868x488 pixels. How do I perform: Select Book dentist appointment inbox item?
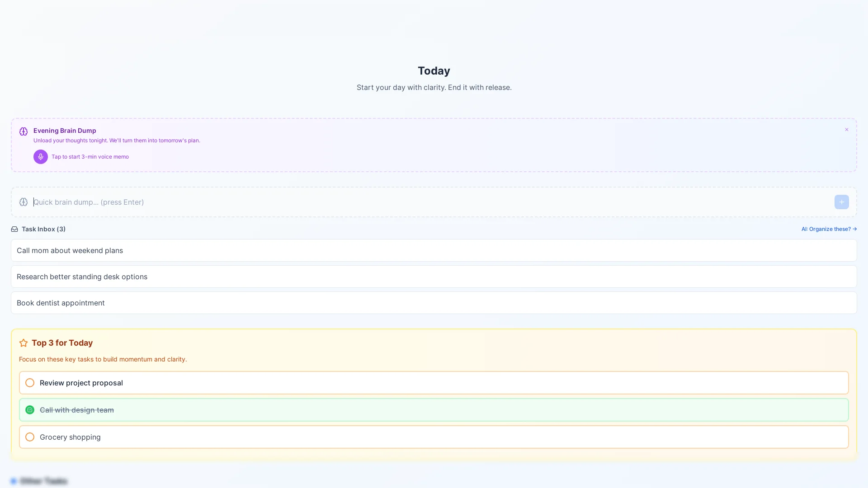pos(61,303)
